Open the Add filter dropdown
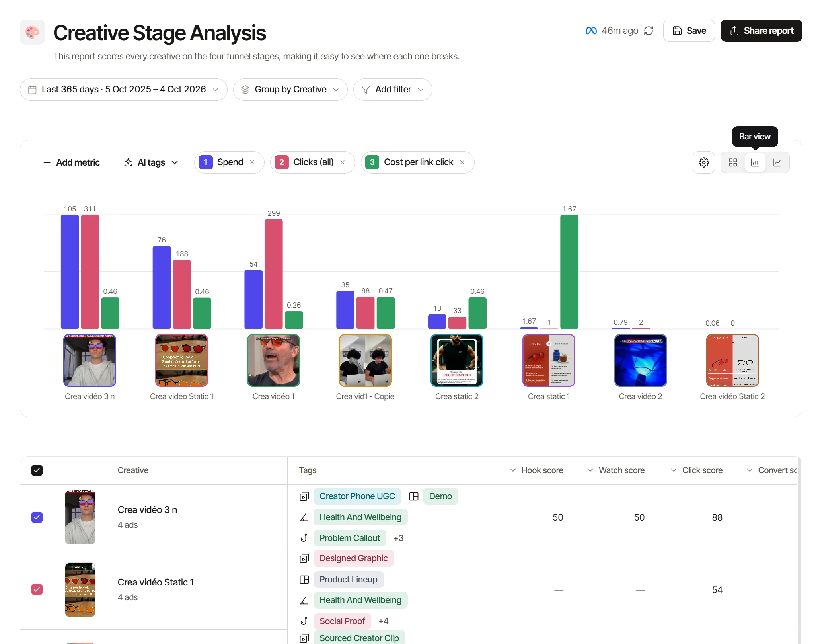Image resolution: width=820 pixels, height=644 pixels. [393, 90]
